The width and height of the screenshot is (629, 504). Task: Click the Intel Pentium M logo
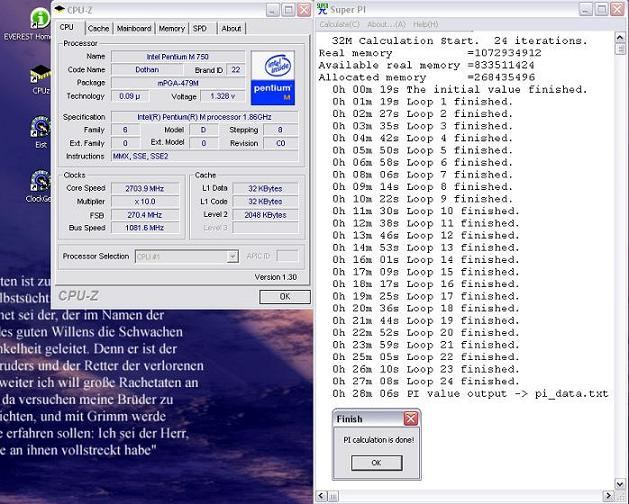click(x=273, y=78)
